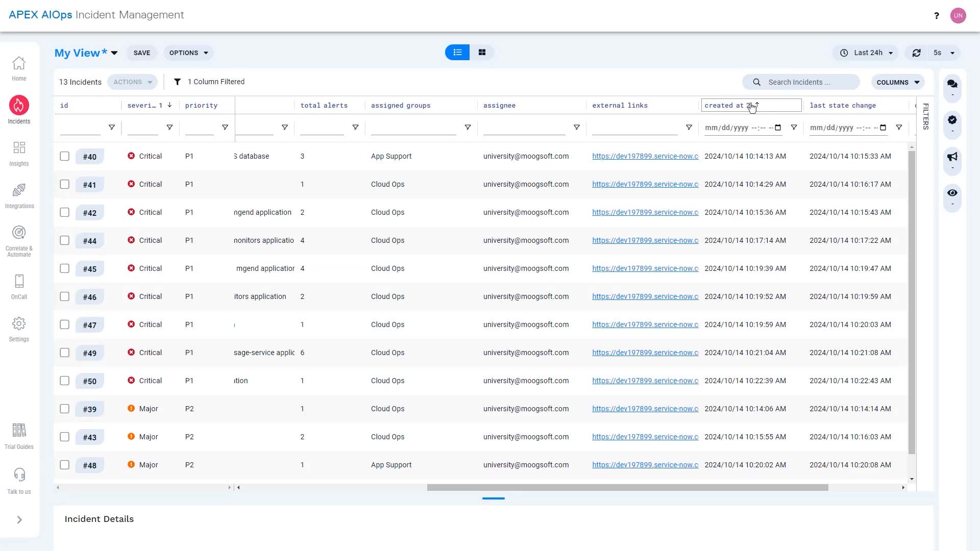980x551 pixels.
Task: Click the 1 Column Filtered funnel indicator
Action: pos(177,82)
